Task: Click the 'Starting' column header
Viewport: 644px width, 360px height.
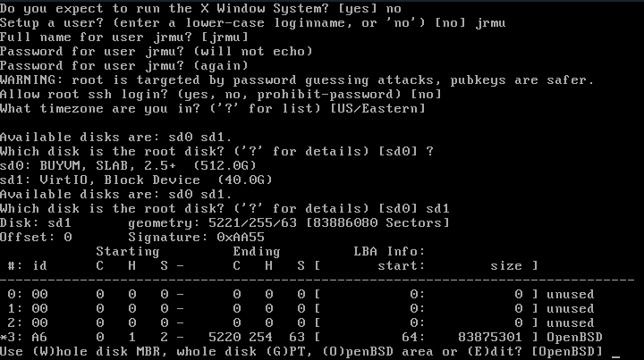Action: click(128, 251)
